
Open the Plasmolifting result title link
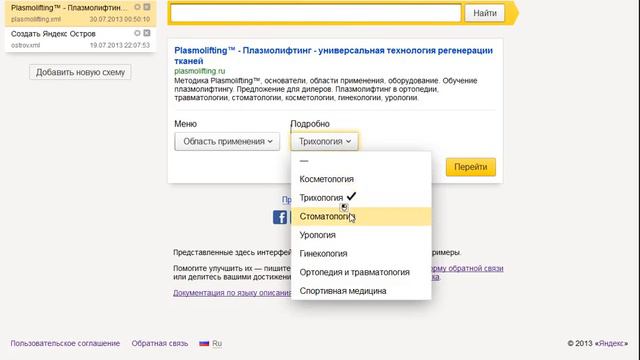(x=333, y=56)
